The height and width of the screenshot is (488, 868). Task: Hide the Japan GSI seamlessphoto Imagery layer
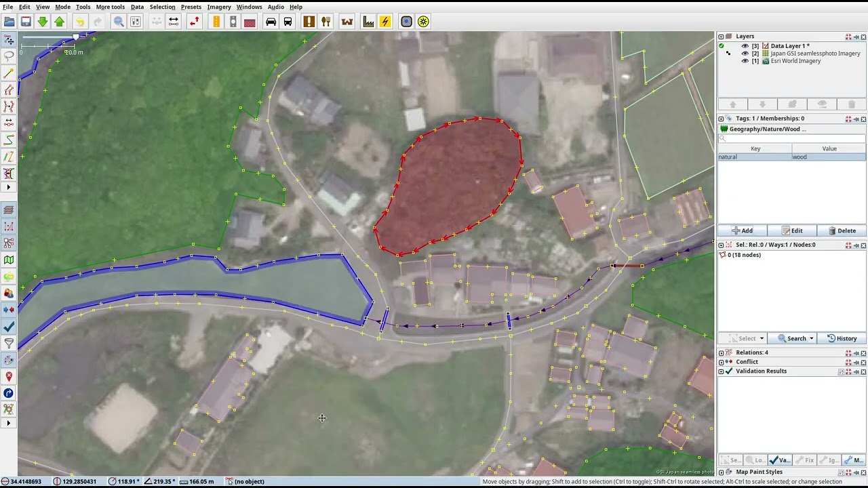pyautogui.click(x=745, y=54)
